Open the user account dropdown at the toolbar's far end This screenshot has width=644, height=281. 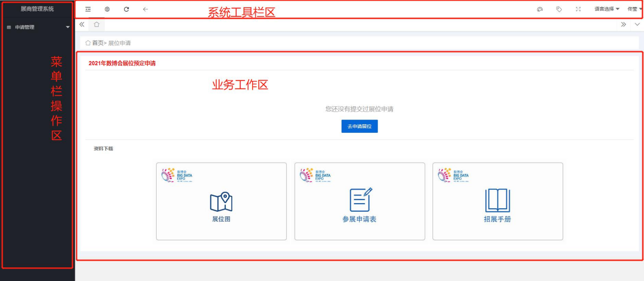point(635,9)
